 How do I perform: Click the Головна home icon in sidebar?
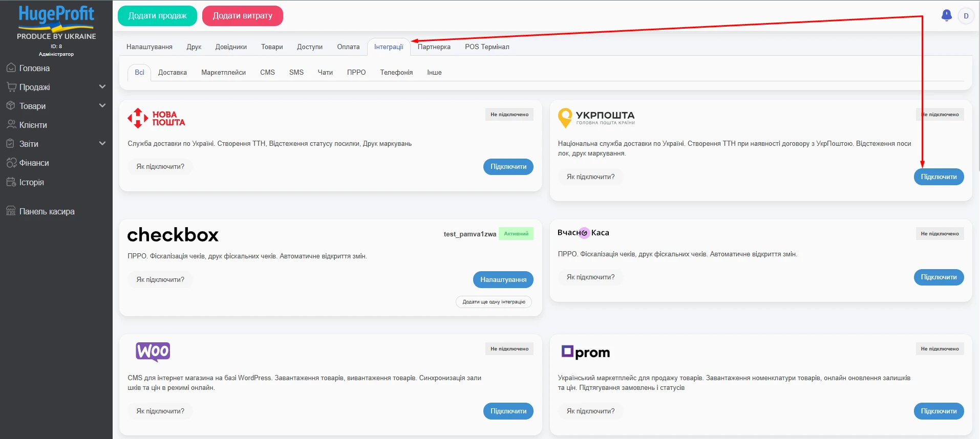[11, 68]
